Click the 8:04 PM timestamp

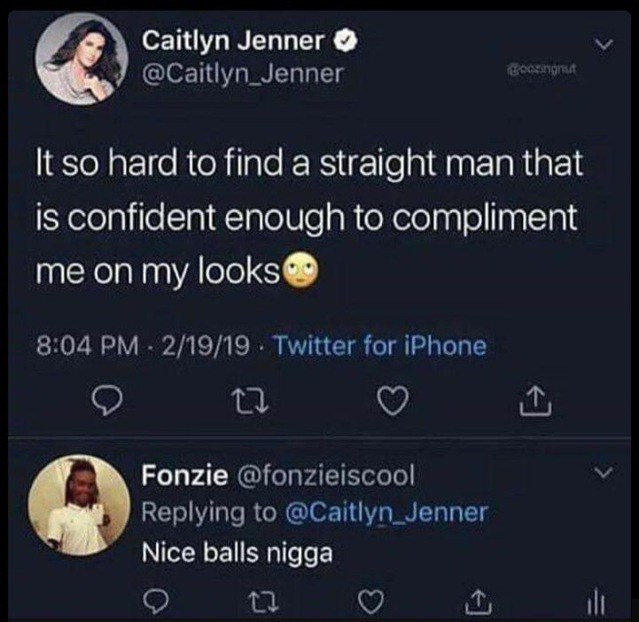pos(85,347)
